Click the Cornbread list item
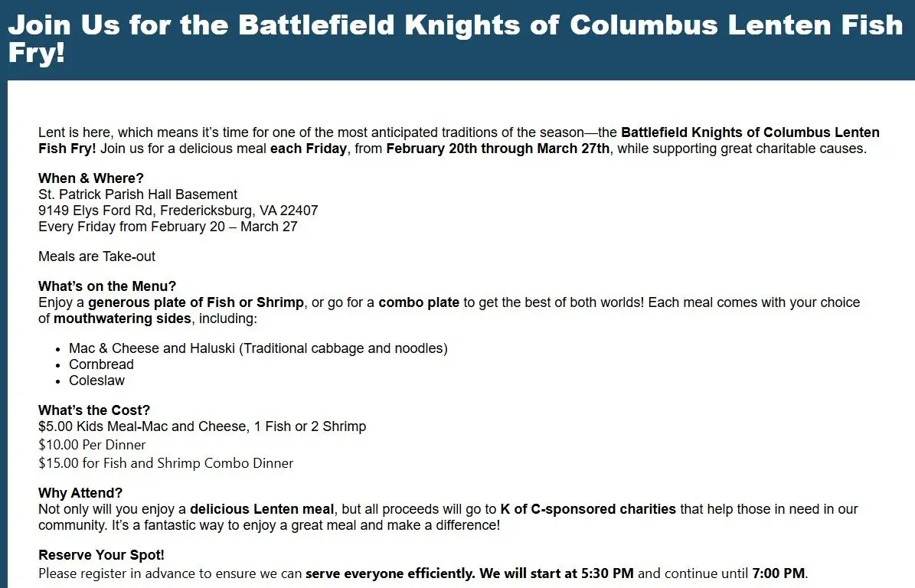 point(101,364)
